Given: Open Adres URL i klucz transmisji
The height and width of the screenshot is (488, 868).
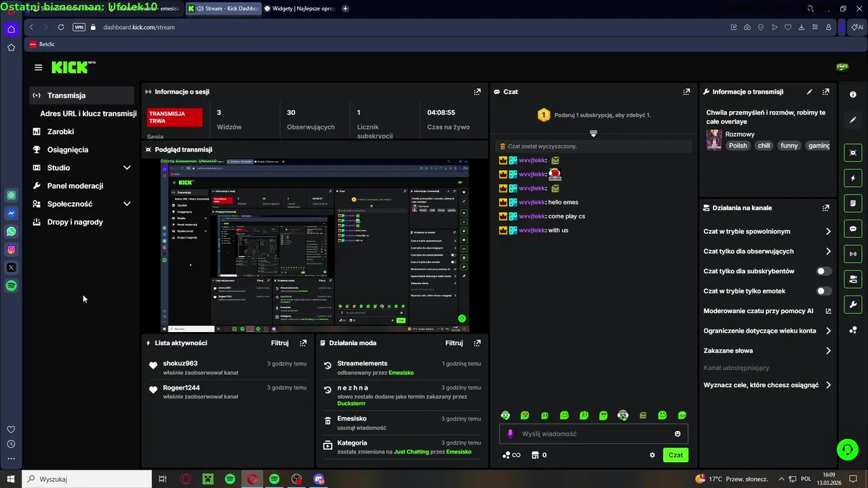Looking at the screenshot, I should click(x=88, y=114).
